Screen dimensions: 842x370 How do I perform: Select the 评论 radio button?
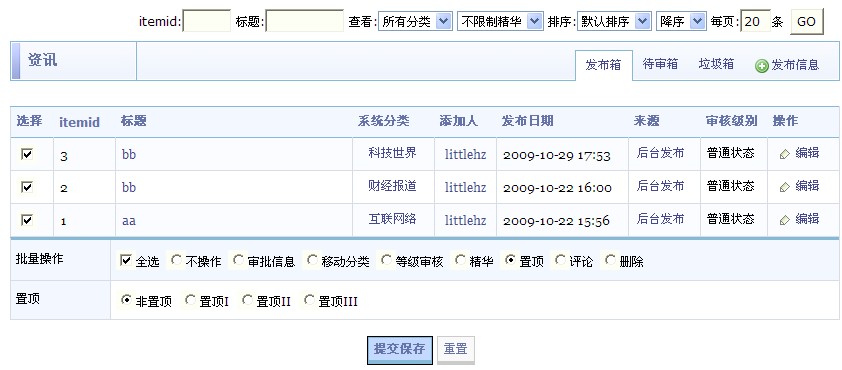[560, 260]
